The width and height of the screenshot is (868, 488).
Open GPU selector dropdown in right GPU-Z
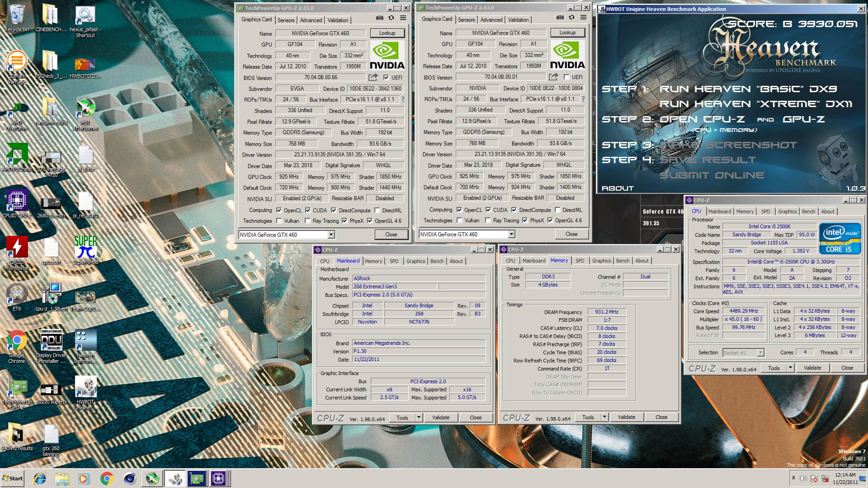[511, 235]
